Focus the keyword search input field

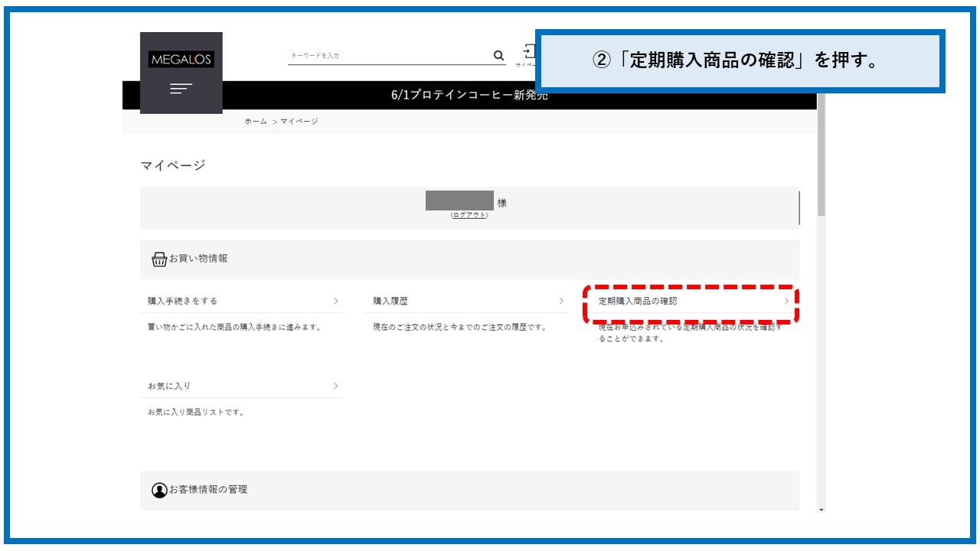point(389,56)
